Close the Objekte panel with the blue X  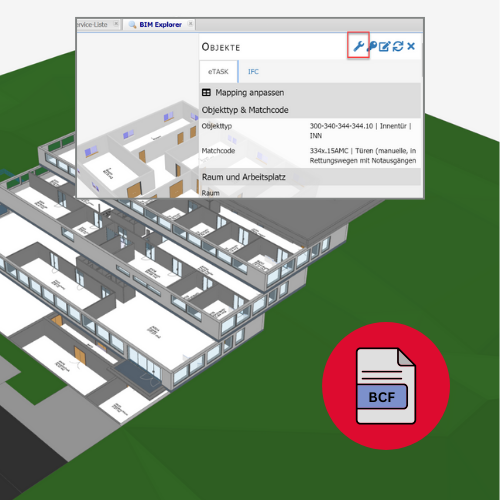tap(411, 46)
